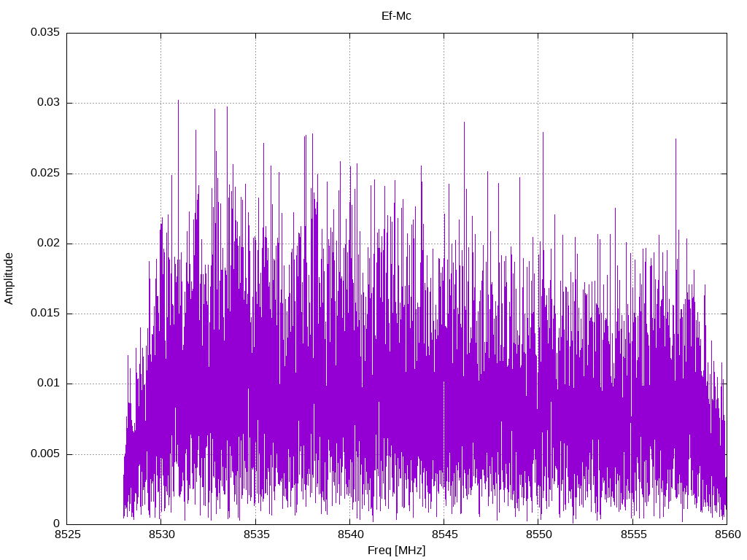Click the x-axis tick label 8550
Screen dimensions: 747x560
[539, 534]
